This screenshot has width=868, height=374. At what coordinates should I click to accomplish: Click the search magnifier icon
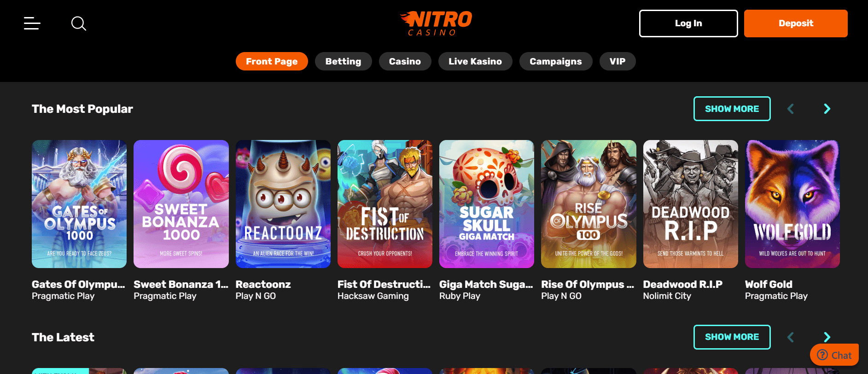coord(79,23)
